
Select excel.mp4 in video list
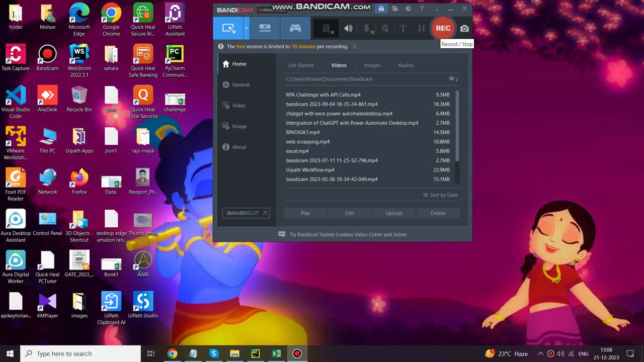pos(368,151)
